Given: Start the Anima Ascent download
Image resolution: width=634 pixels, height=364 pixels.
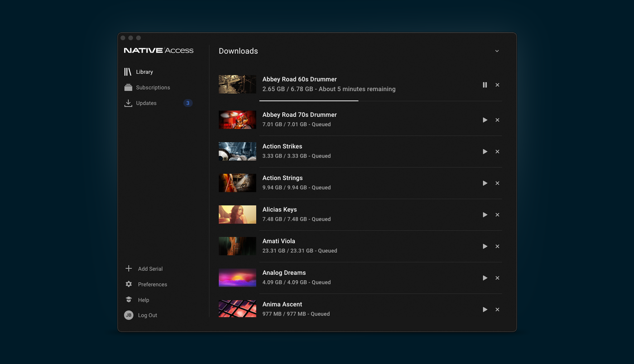Looking at the screenshot, I should point(485,310).
